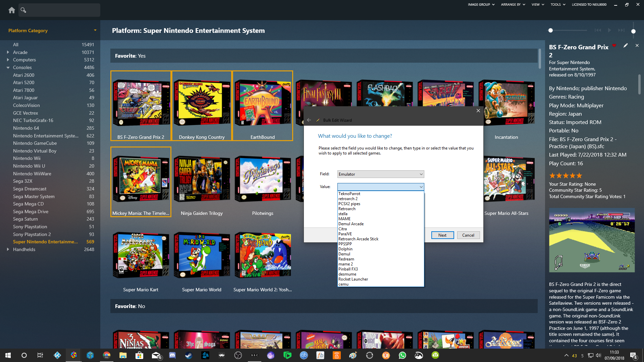
Task: Adjust the vertical volume slider knob
Action: point(633,31)
